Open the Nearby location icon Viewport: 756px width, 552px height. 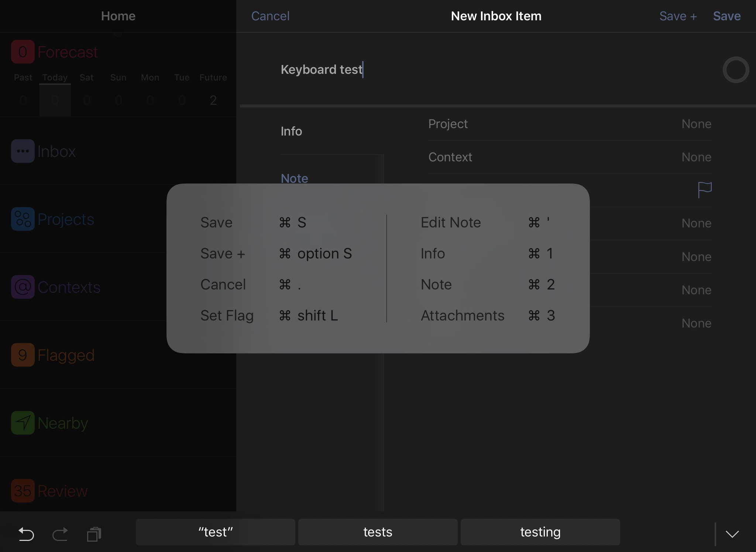(x=23, y=423)
